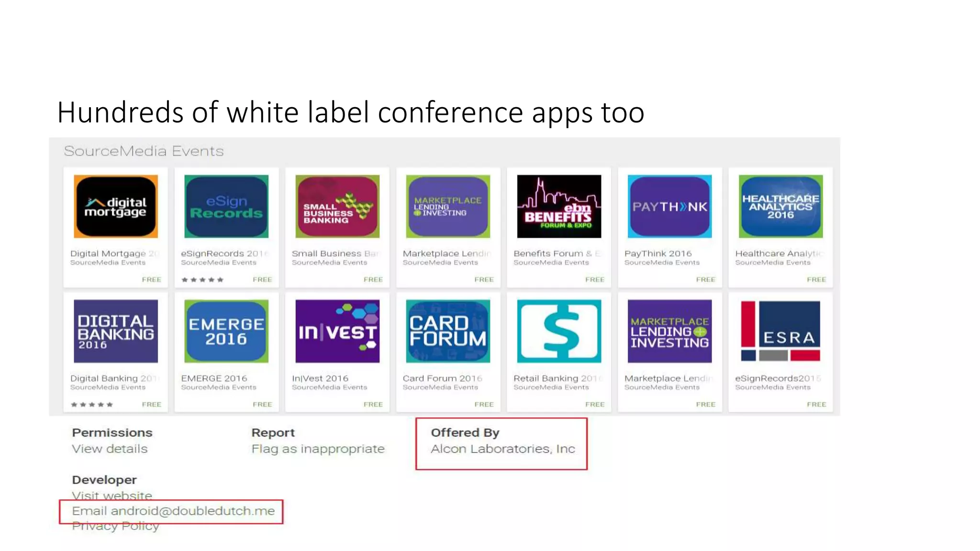Click the Card Forum app icon
This screenshot has width=980, height=551.
click(x=448, y=331)
